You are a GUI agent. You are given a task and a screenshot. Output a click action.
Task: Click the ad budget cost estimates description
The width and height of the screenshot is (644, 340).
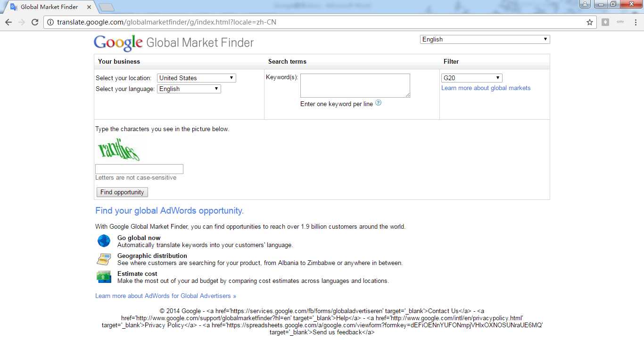point(253,281)
